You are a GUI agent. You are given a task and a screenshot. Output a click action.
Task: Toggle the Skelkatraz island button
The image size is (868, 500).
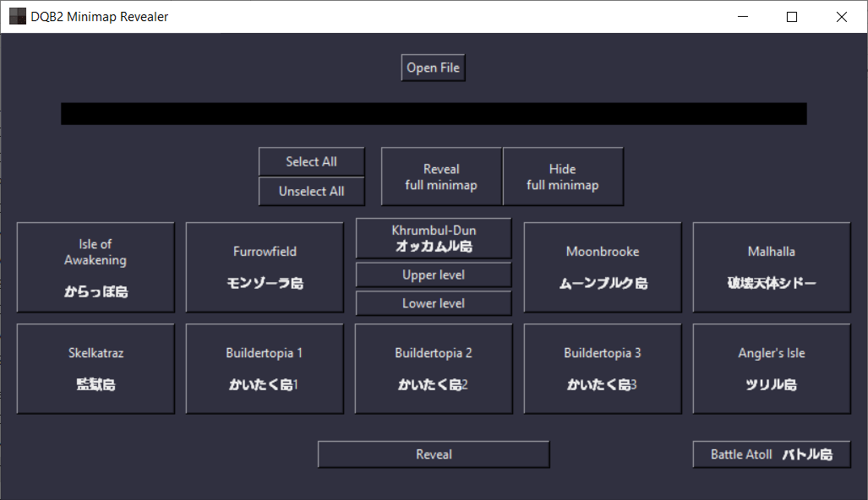pyautogui.click(x=96, y=368)
